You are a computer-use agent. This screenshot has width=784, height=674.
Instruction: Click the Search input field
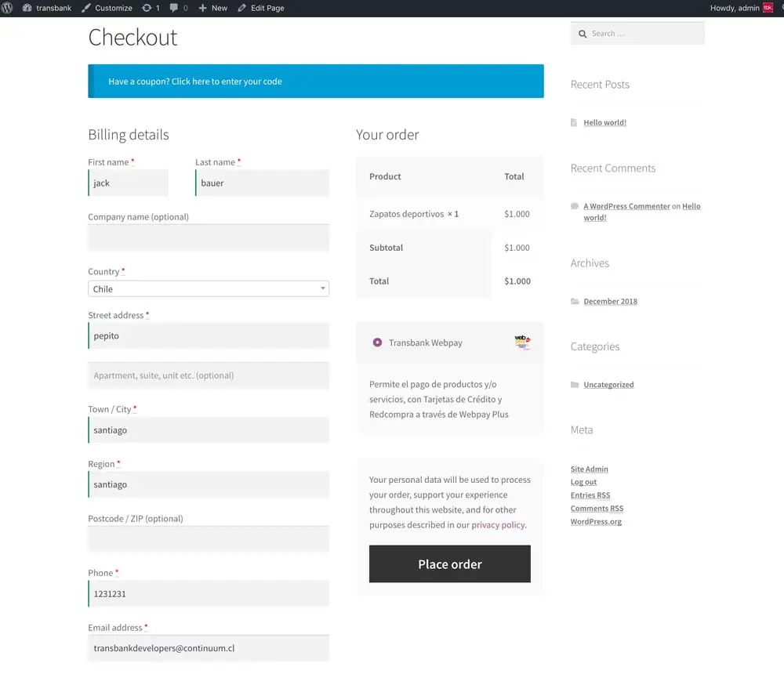click(637, 34)
